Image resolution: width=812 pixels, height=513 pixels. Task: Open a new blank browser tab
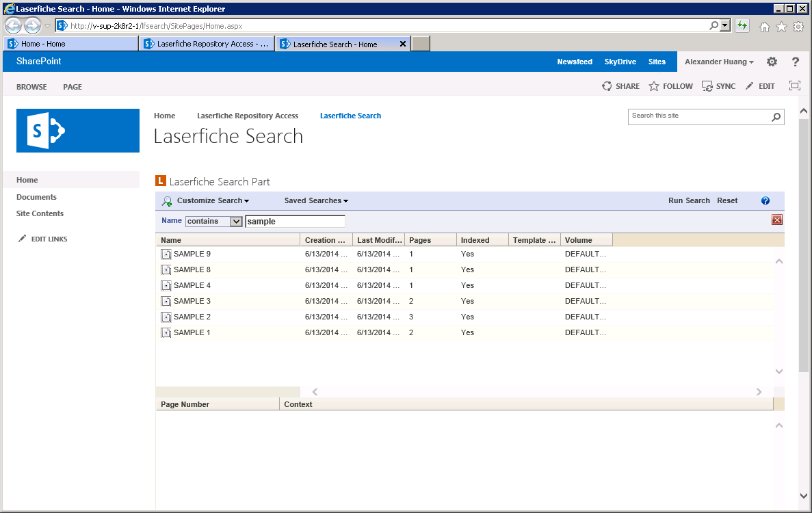pyautogui.click(x=421, y=44)
